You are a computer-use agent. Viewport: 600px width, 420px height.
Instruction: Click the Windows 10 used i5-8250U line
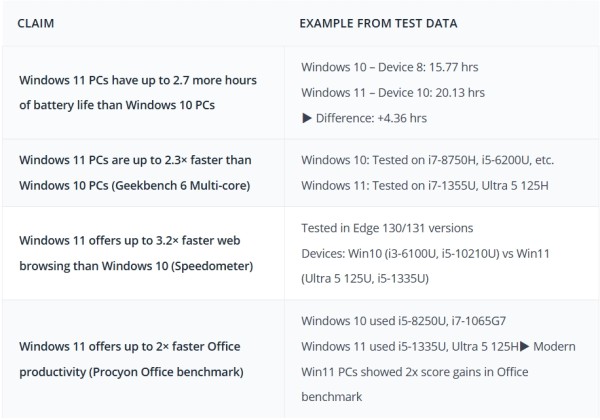[x=403, y=321]
